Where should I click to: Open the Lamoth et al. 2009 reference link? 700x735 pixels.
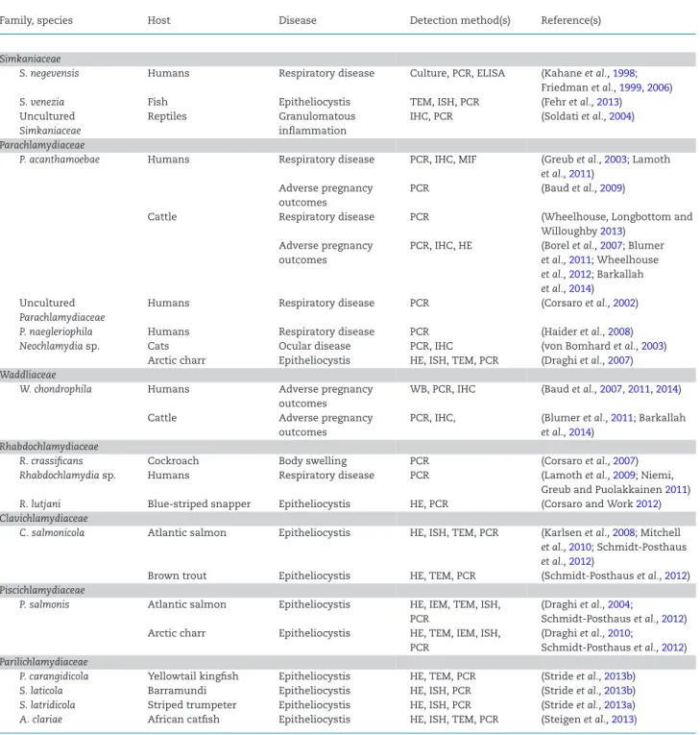coord(624,476)
